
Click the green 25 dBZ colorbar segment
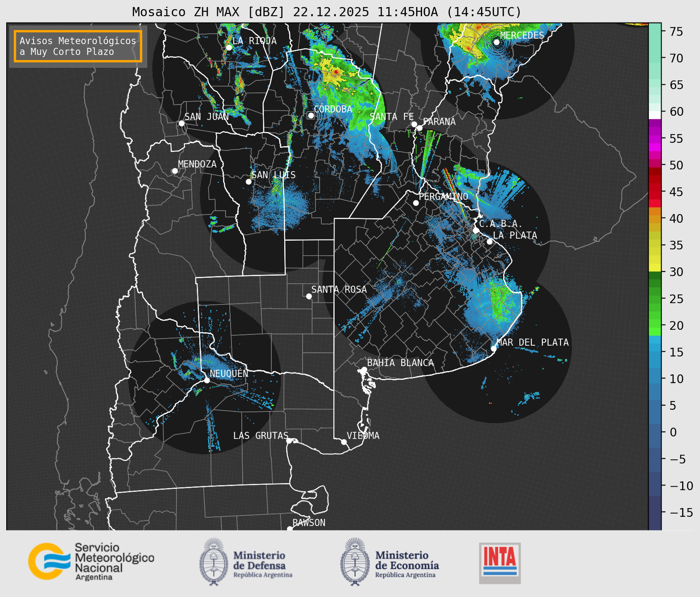pos(655,298)
